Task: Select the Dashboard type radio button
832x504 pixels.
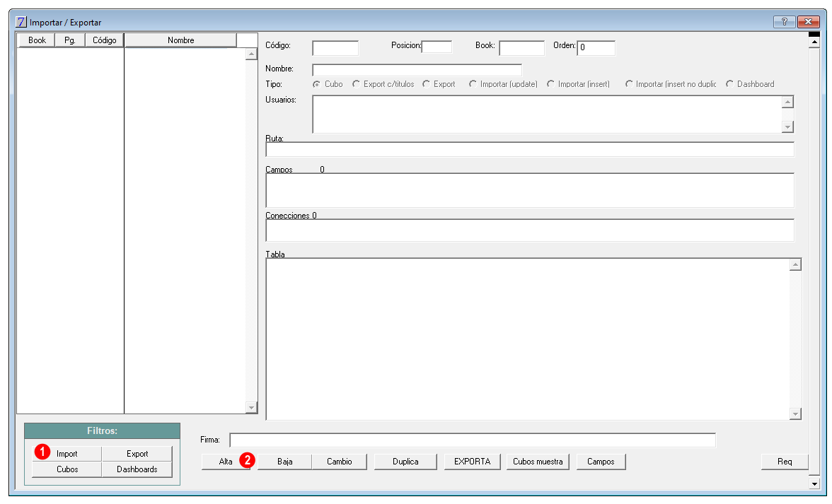Action: (729, 84)
